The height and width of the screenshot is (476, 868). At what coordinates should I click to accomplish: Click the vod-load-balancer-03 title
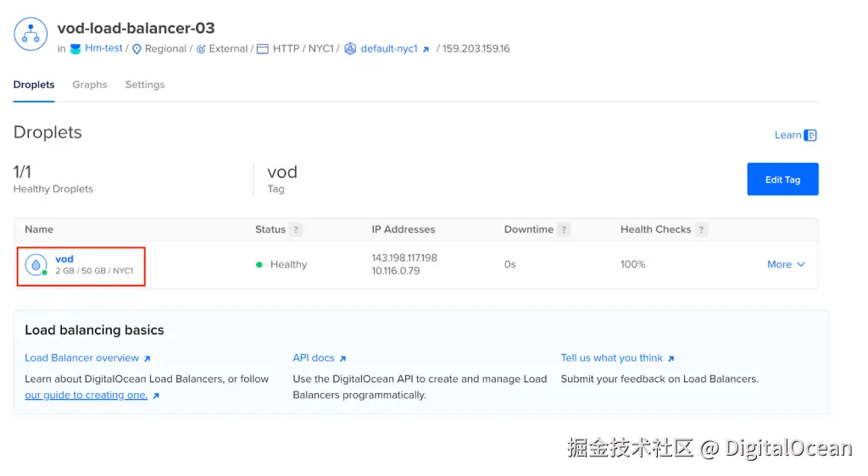pos(136,28)
